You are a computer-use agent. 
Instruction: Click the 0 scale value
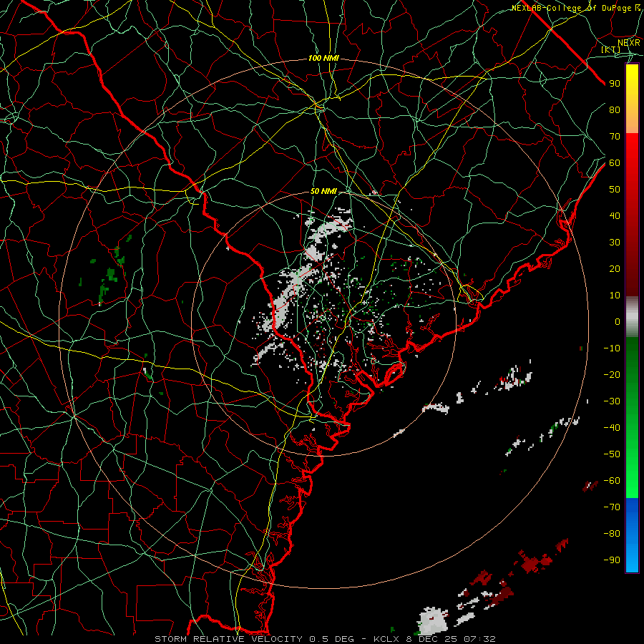[618, 322]
